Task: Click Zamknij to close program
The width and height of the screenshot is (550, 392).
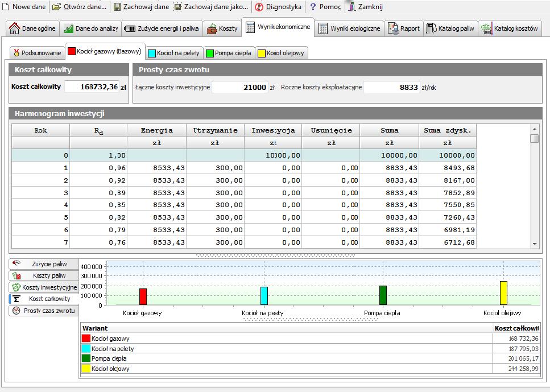Action: click(365, 7)
